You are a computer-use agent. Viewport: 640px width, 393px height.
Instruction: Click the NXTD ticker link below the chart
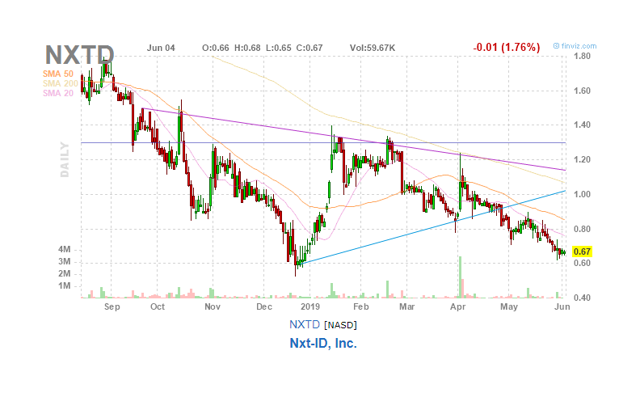coord(304,325)
